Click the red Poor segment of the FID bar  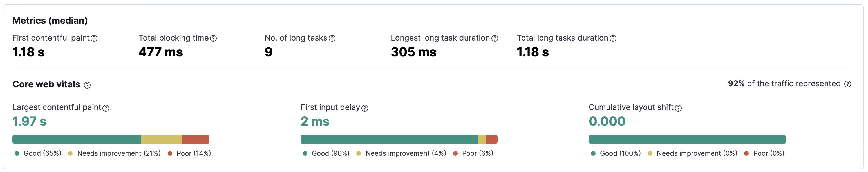pyautogui.click(x=492, y=139)
